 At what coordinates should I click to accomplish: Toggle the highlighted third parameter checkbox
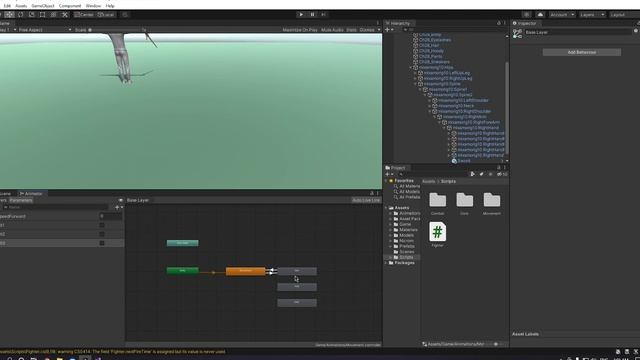[x=102, y=243]
